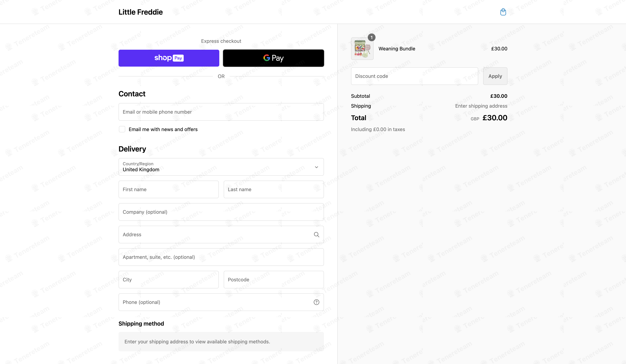
Task: Click the address search magnifier icon
Action: 317,235
